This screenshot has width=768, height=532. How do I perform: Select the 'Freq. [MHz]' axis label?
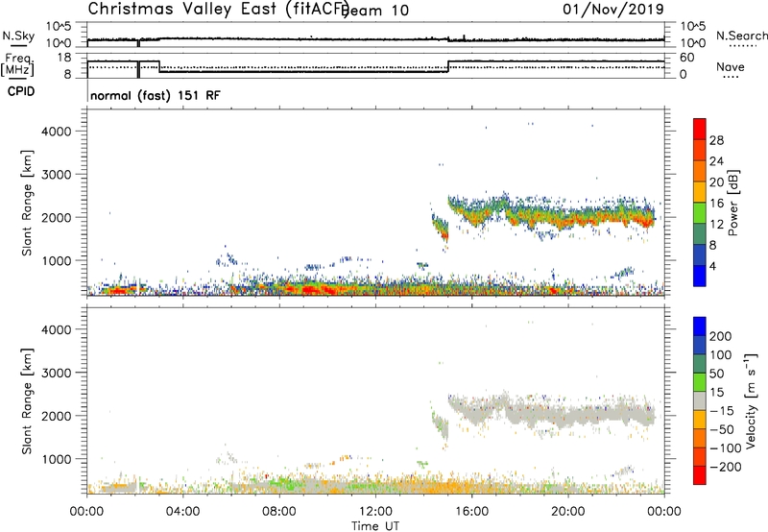(17, 64)
